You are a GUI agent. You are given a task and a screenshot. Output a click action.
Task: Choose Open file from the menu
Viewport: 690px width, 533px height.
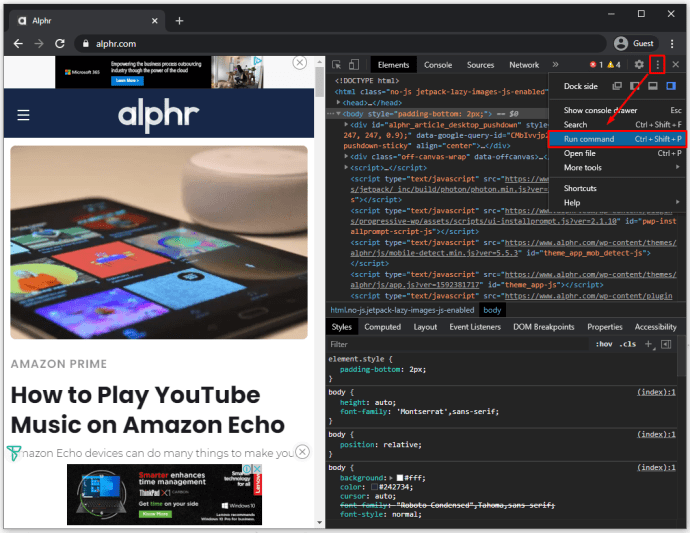(x=617, y=153)
